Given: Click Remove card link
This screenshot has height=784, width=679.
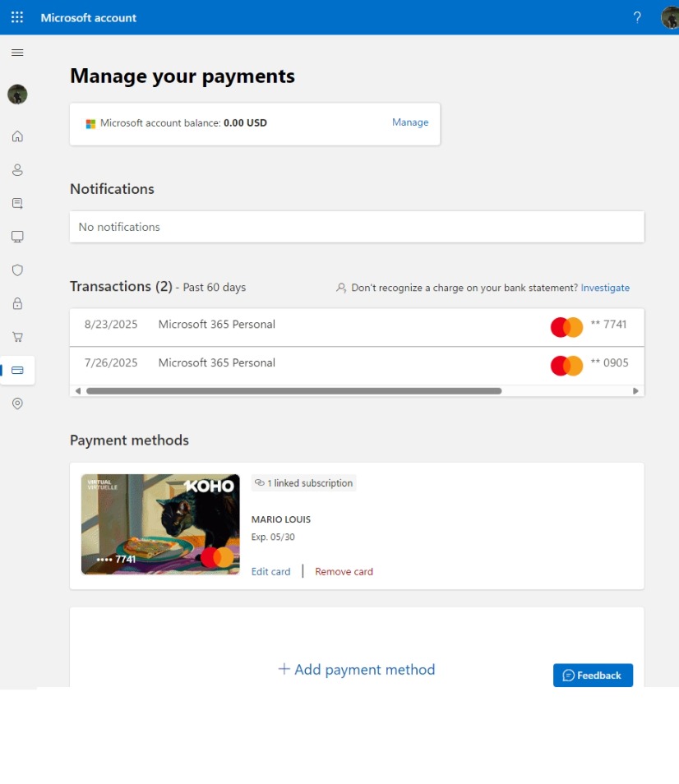Looking at the screenshot, I should (344, 571).
